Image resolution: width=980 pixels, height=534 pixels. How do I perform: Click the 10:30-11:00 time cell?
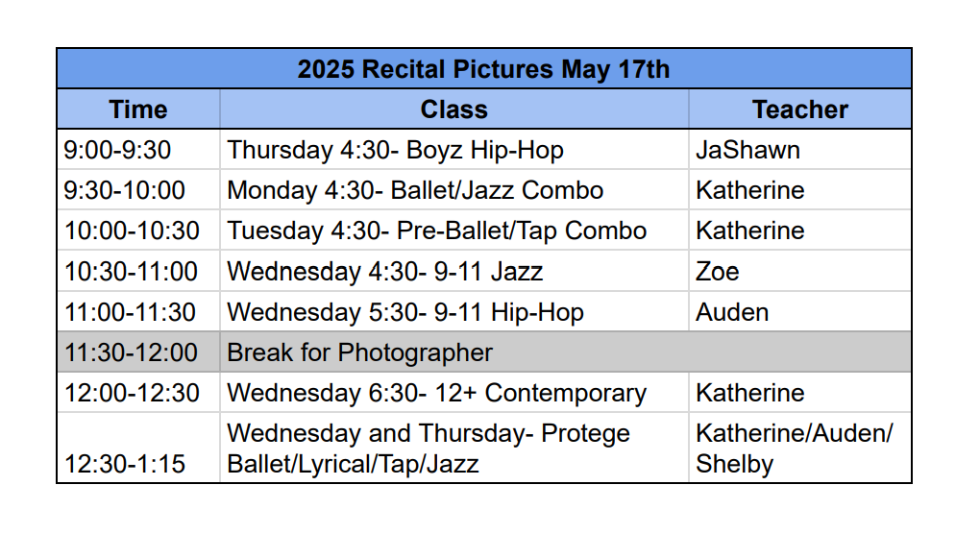tap(131, 272)
